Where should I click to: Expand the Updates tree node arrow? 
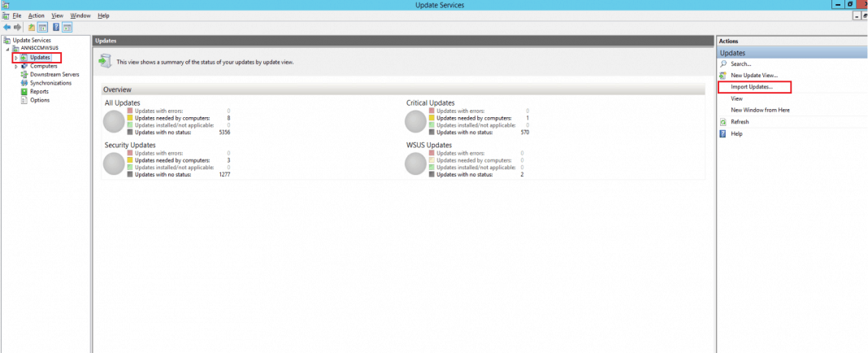point(15,58)
